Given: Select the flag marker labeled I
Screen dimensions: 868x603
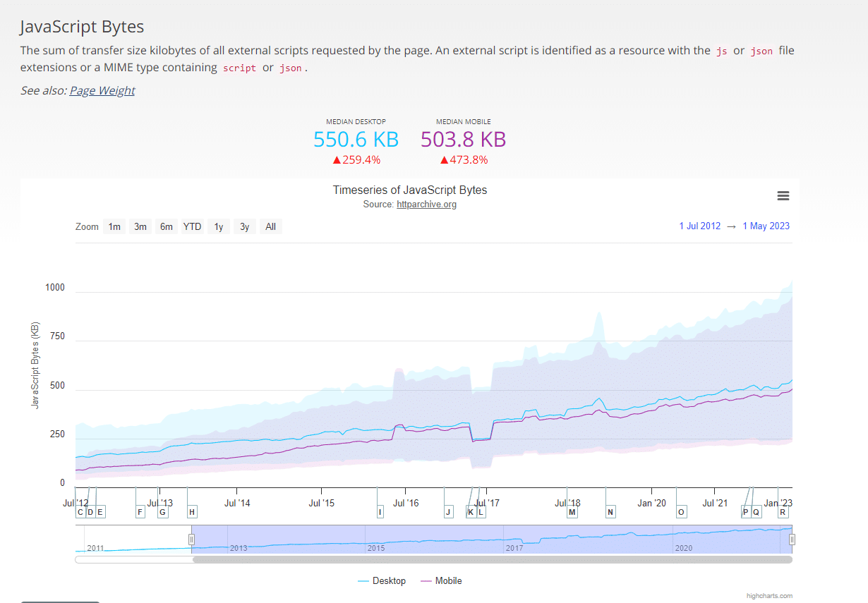Looking at the screenshot, I should click(x=380, y=512).
